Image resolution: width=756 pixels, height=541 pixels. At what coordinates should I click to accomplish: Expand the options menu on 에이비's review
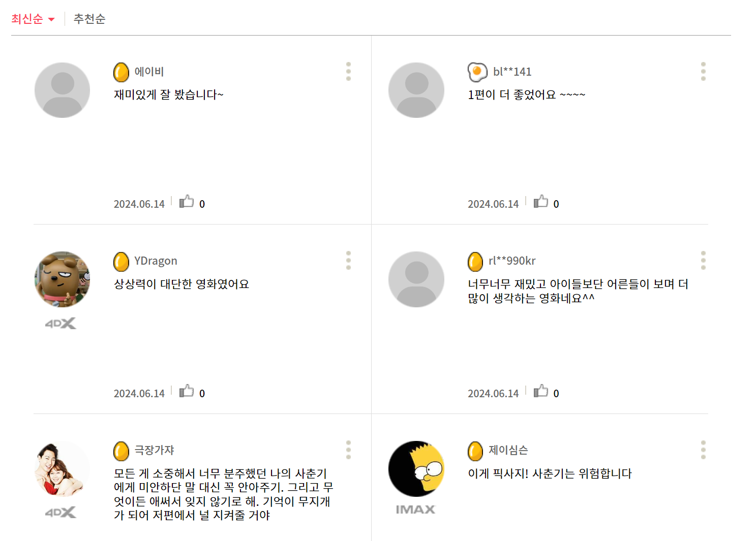click(348, 72)
